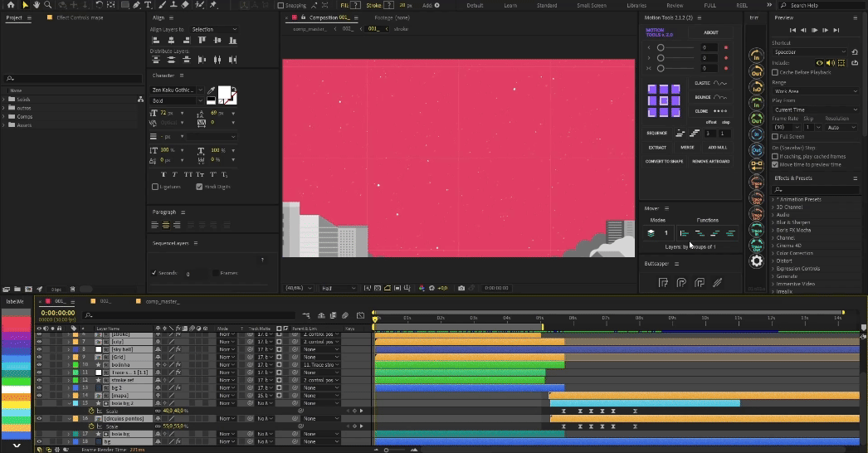The width and height of the screenshot is (868, 453).
Task: Switch to the Review workspace
Action: pos(675,6)
